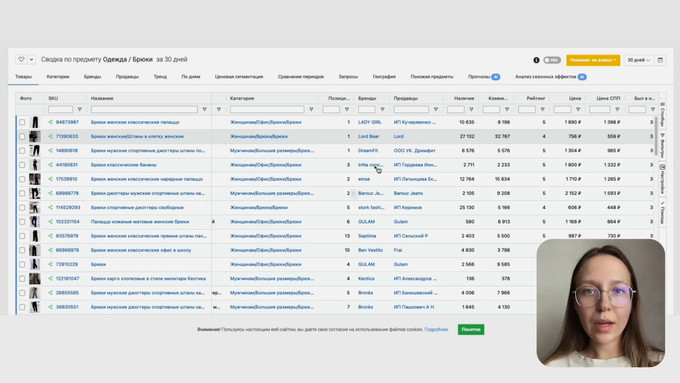680x383 pixels.
Task: Click the filter funnel beside SKU field
Action: [x=79, y=109]
